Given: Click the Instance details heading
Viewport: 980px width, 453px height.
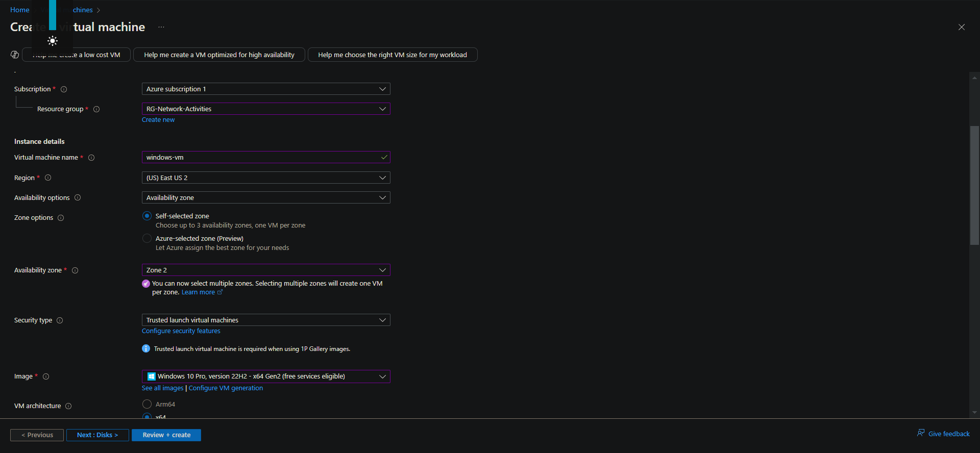Looking at the screenshot, I should pos(39,141).
